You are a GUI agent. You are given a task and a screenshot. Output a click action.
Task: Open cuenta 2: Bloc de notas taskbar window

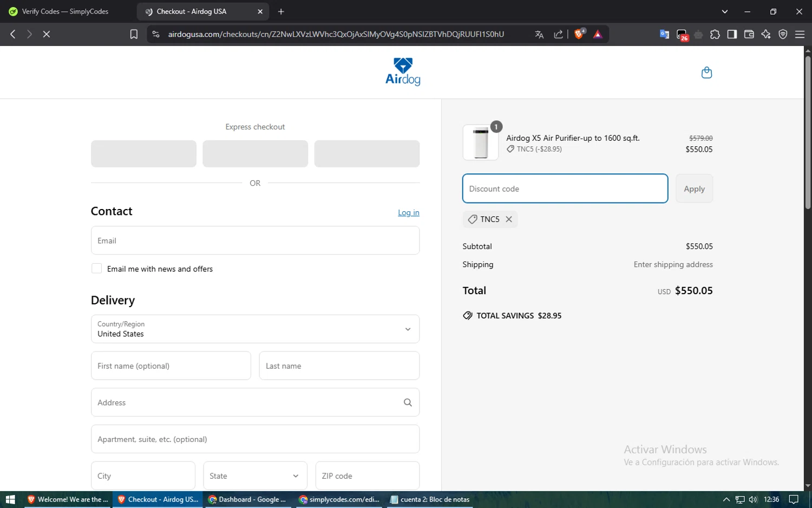tap(430, 499)
